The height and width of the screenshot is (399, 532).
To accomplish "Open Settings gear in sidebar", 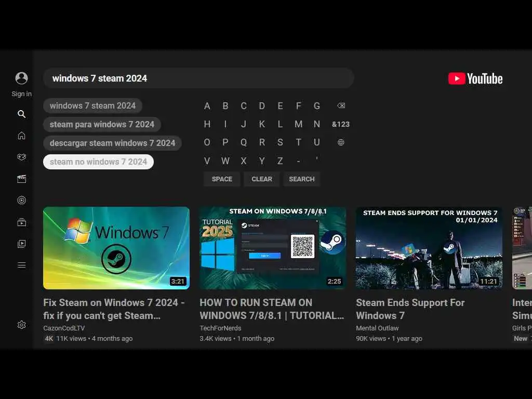I will [21, 325].
